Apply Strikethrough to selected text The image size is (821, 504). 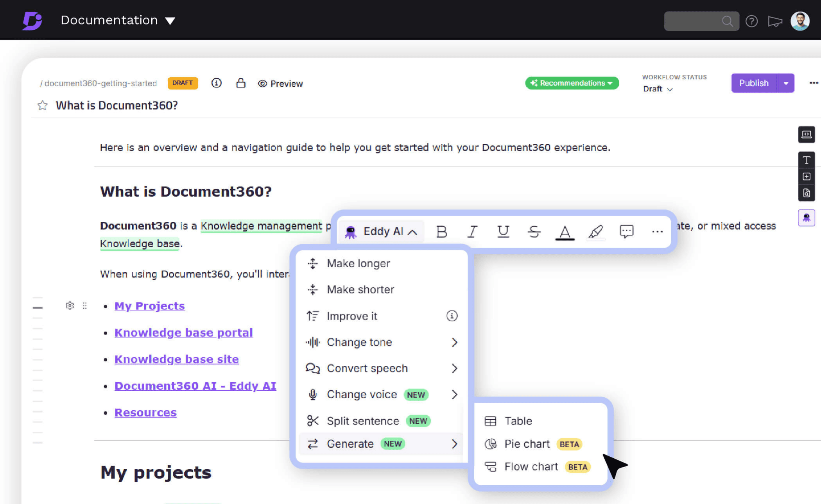(x=534, y=232)
